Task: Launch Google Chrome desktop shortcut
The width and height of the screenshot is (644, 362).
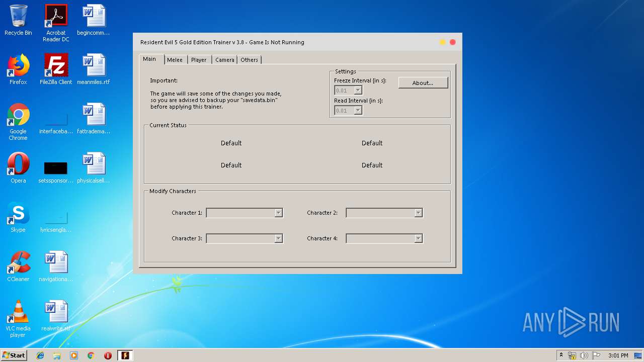Action: tap(18, 122)
